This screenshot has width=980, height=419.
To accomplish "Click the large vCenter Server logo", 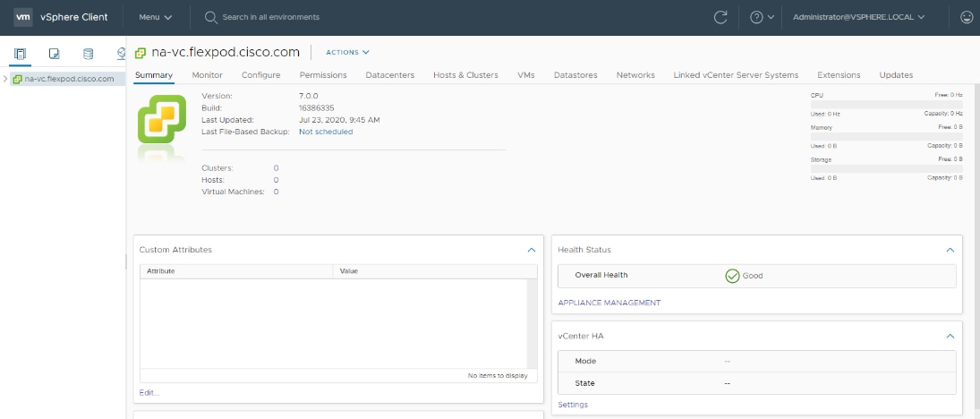I will 162,119.
